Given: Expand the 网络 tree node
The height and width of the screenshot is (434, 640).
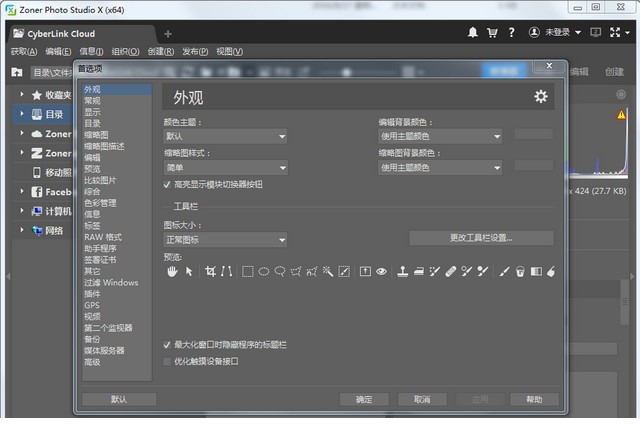Looking at the screenshot, I should click(x=22, y=230).
